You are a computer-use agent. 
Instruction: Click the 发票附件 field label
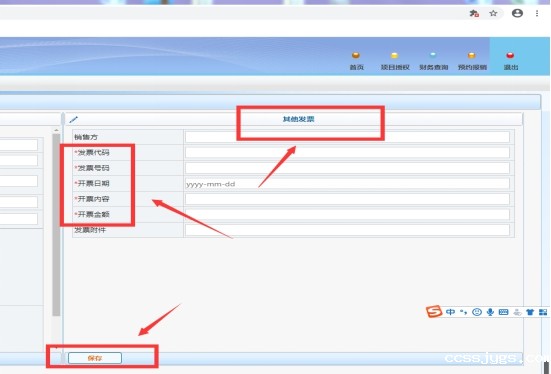tap(90, 230)
